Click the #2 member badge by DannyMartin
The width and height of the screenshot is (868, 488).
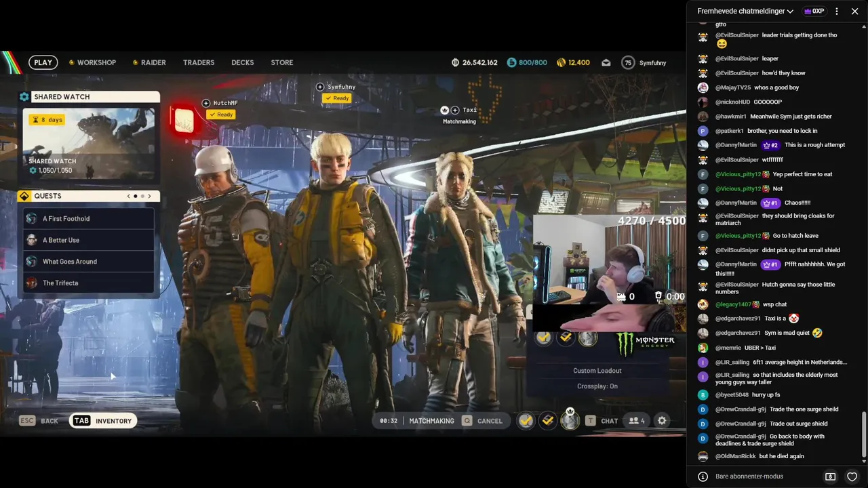770,145
